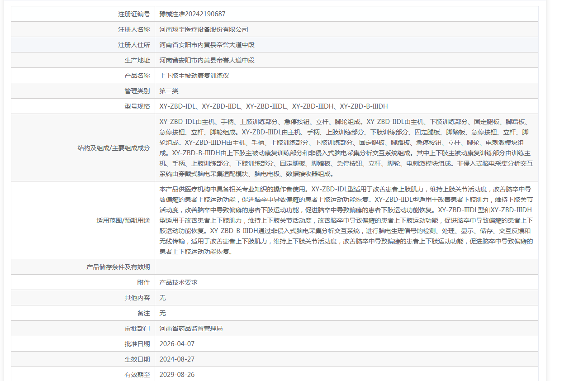The width and height of the screenshot is (588, 381).
Task: Open the 产品技术要求 attachment text
Action: coord(179,282)
